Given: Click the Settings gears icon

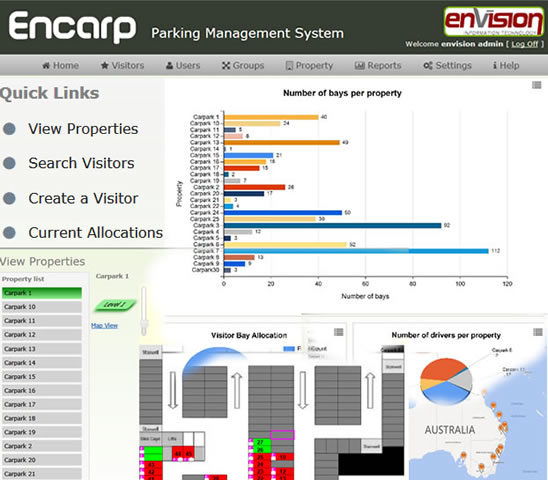Looking at the screenshot, I should 428,65.
